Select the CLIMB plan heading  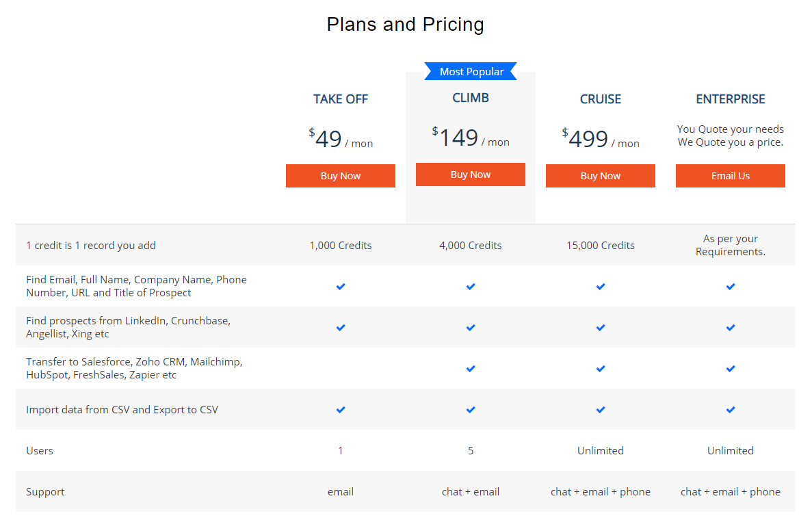pyautogui.click(x=470, y=98)
